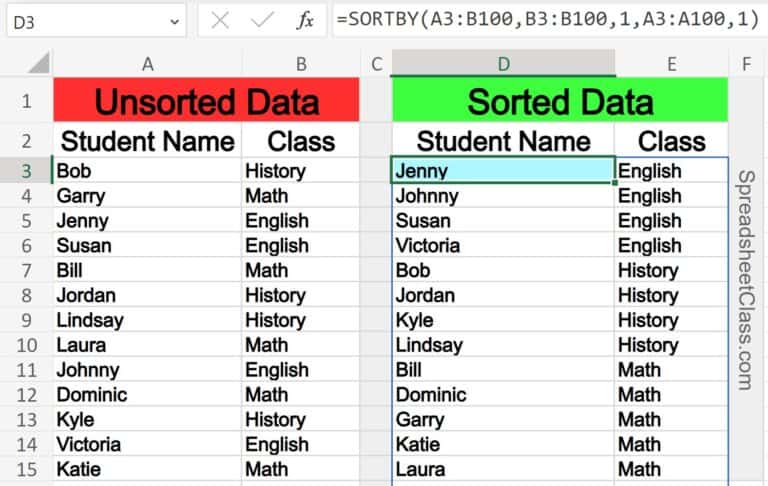
Task: Select row 7 header
Action: point(25,270)
